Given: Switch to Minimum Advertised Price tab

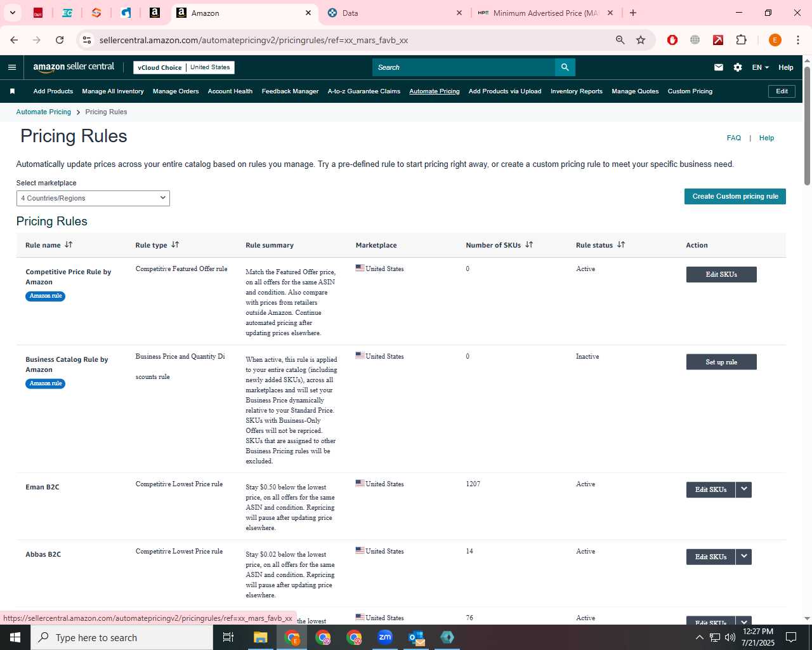Looking at the screenshot, I should point(545,13).
